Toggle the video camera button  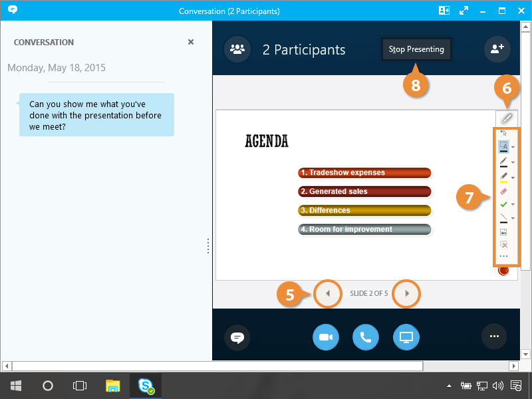pyautogui.click(x=325, y=337)
